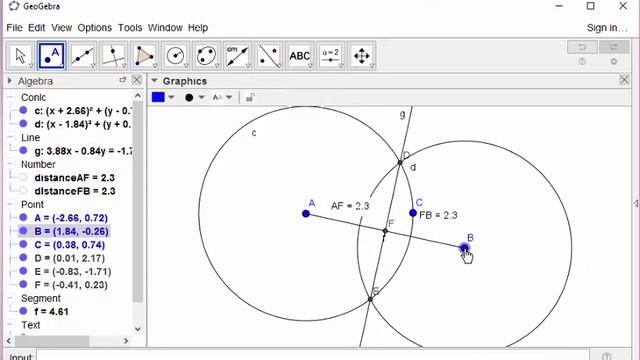Select the Move Graphics View tool
The height and width of the screenshot is (360, 640).
(x=362, y=56)
